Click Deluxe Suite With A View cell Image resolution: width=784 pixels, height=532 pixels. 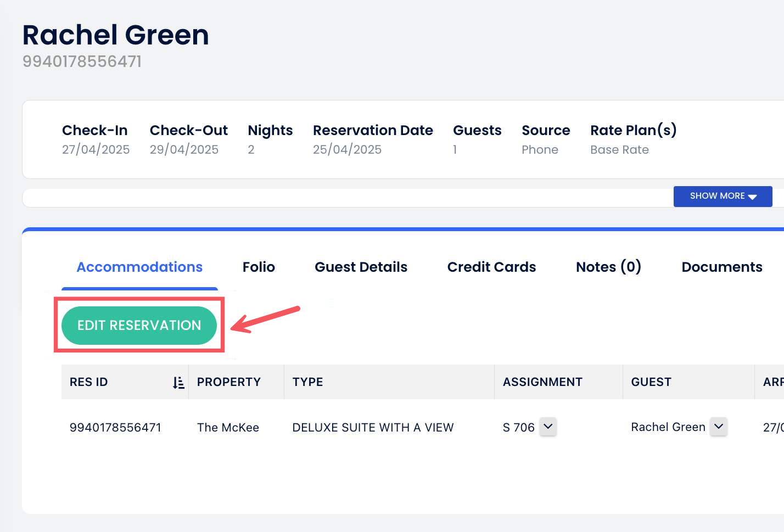click(x=373, y=428)
